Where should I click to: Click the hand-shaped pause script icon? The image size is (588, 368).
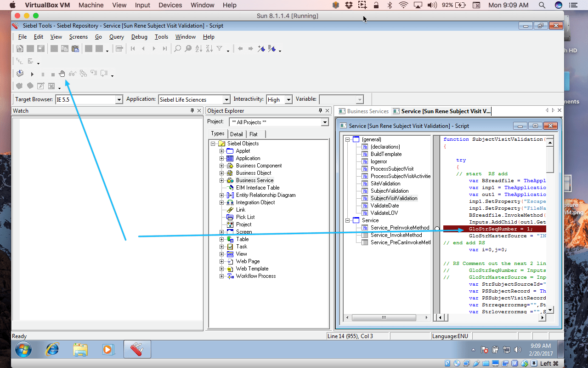(62, 74)
